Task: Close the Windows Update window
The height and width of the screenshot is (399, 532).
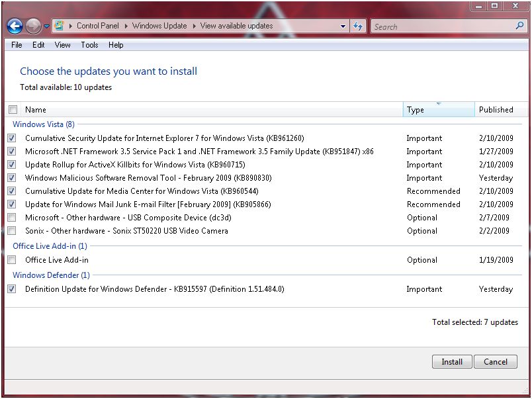Action: point(515,6)
